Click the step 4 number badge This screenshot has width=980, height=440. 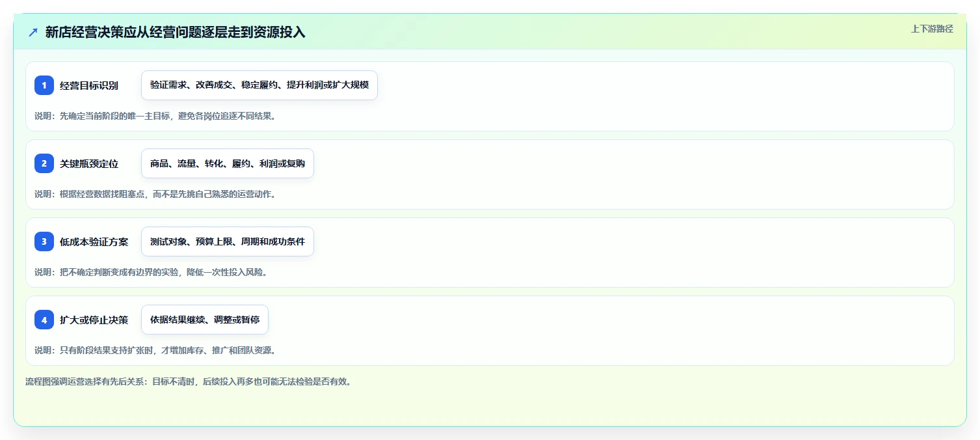(x=44, y=320)
